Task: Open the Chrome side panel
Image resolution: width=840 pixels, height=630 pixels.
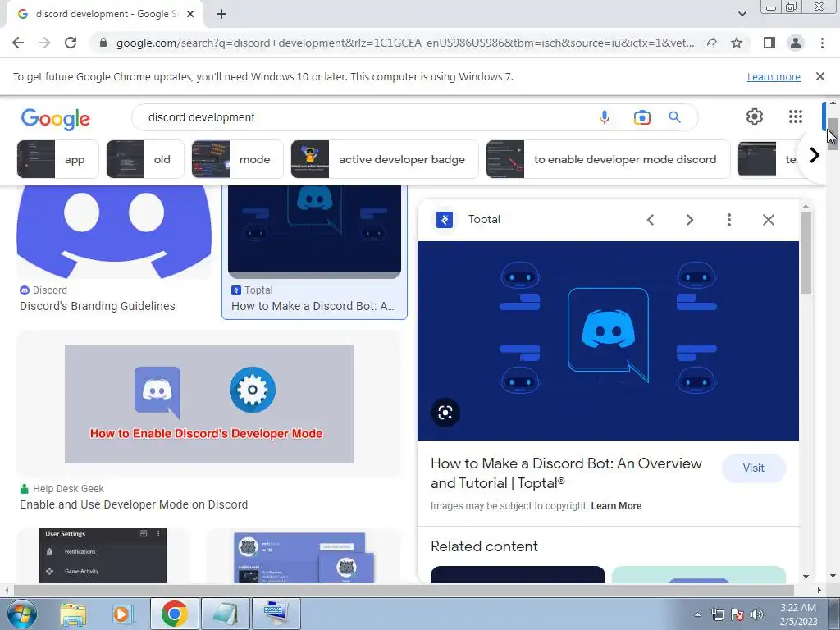Action: click(769, 43)
